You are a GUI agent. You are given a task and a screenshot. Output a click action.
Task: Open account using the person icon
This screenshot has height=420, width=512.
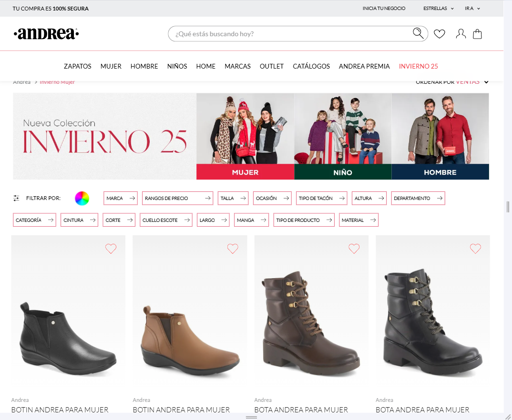point(461,33)
